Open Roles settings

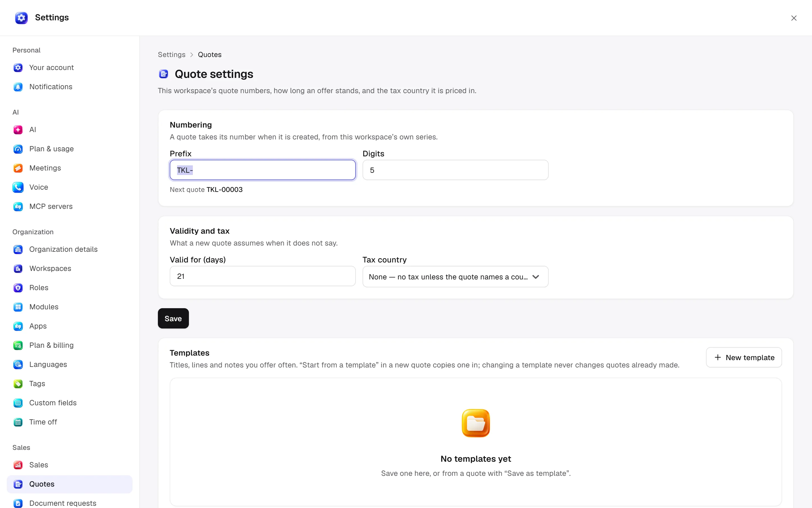(69, 288)
